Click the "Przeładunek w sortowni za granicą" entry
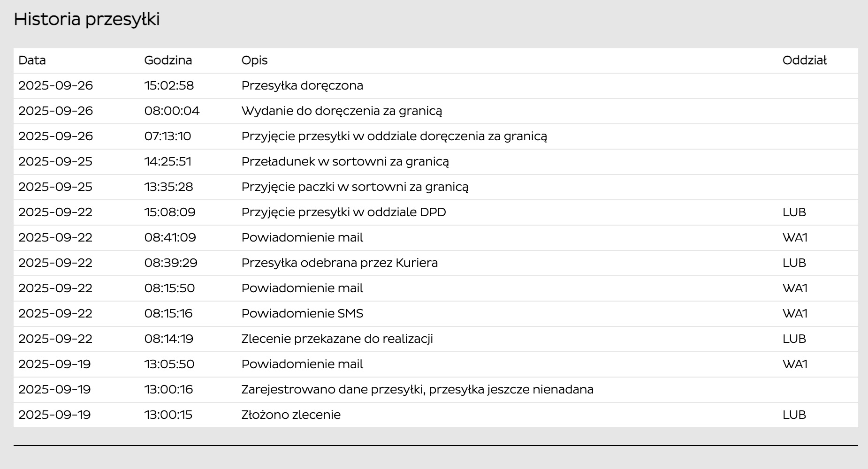 [345, 162]
